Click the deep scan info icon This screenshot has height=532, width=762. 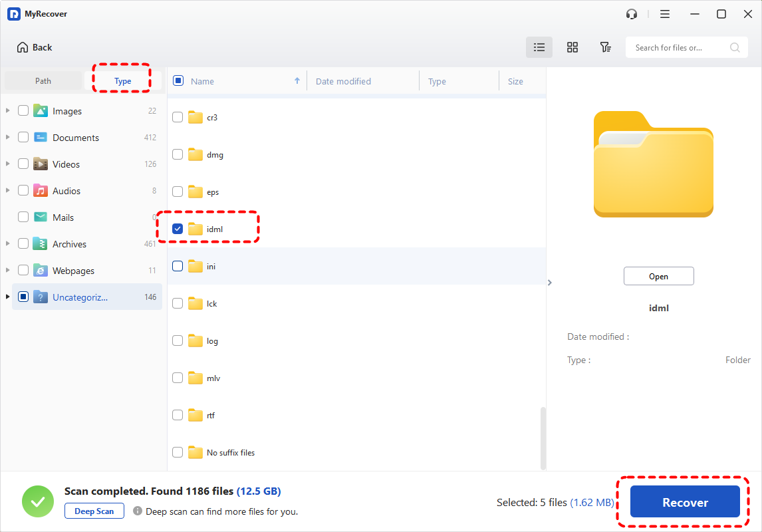click(x=138, y=511)
